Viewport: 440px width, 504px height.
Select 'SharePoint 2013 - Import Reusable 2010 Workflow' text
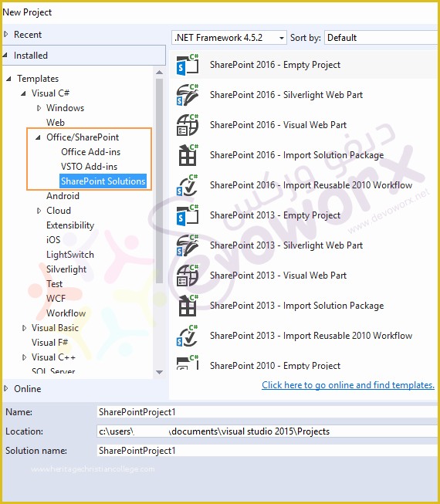[x=311, y=336]
